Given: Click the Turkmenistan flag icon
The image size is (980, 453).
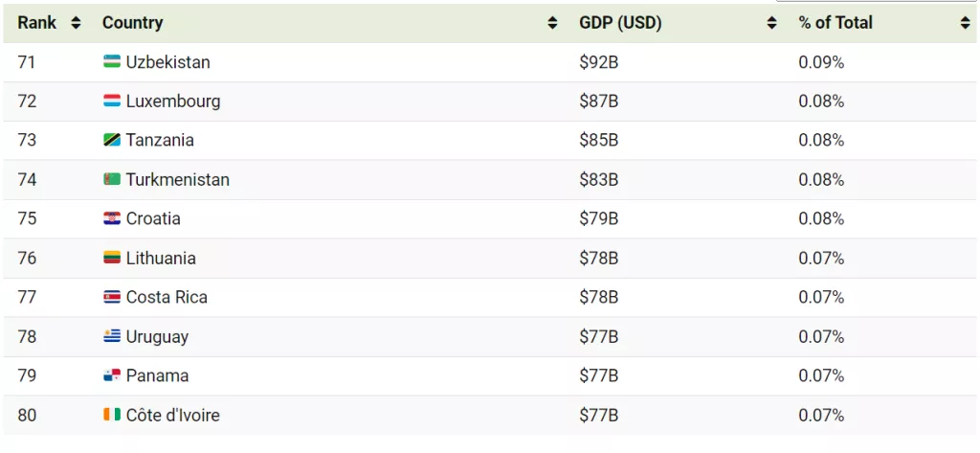Looking at the screenshot, I should click(x=112, y=180).
